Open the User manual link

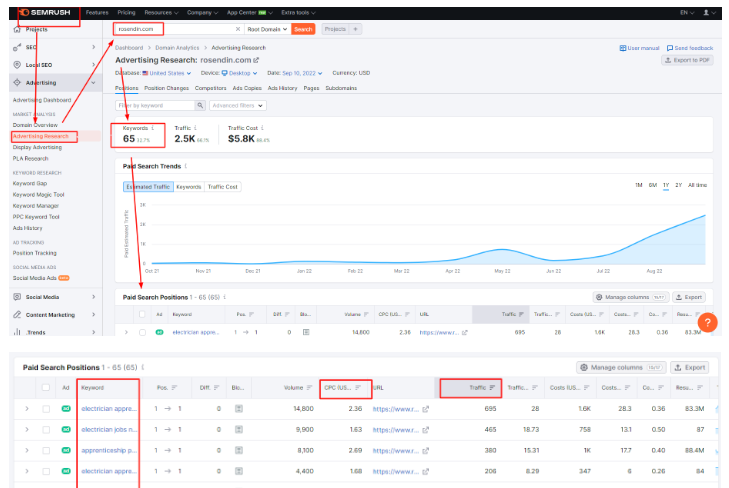tap(639, 48)
